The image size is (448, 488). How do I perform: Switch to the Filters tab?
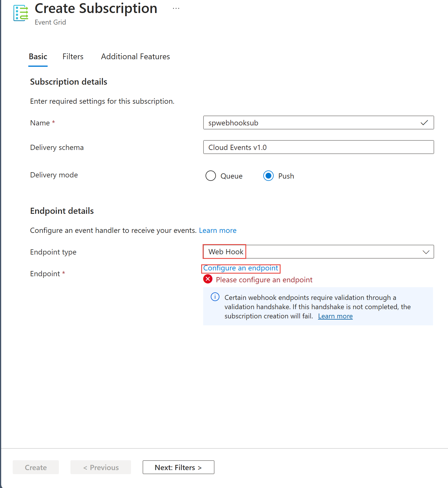click(x=73, y=57)
